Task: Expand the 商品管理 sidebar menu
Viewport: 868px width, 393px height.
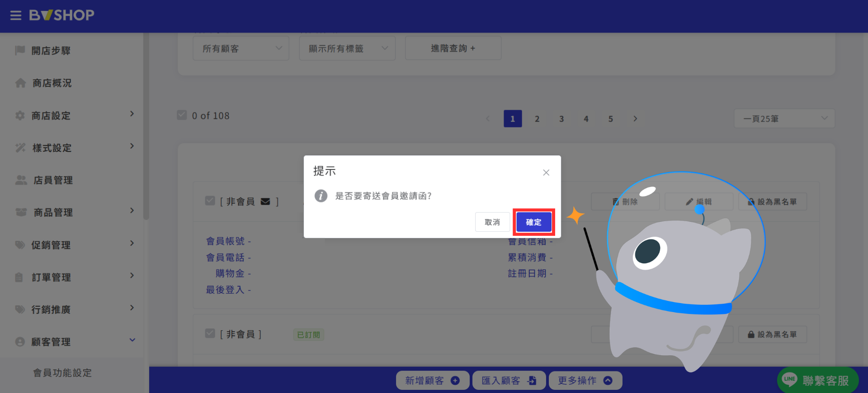Action: [x=132, y=211]
